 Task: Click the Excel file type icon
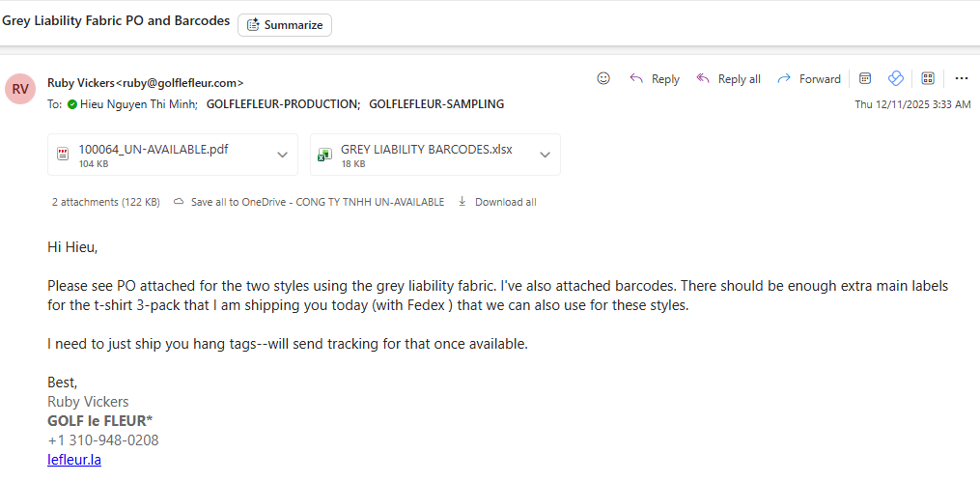tap(324, 155)
